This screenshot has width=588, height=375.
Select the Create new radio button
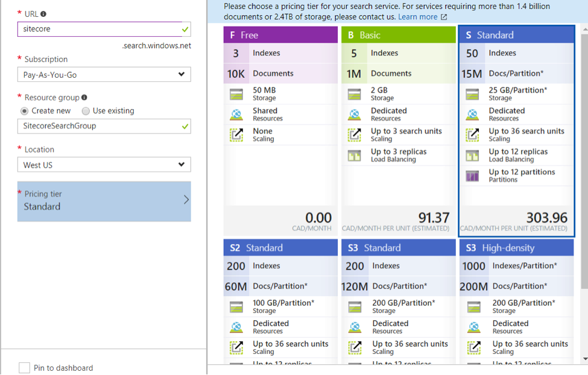point(25,111)
